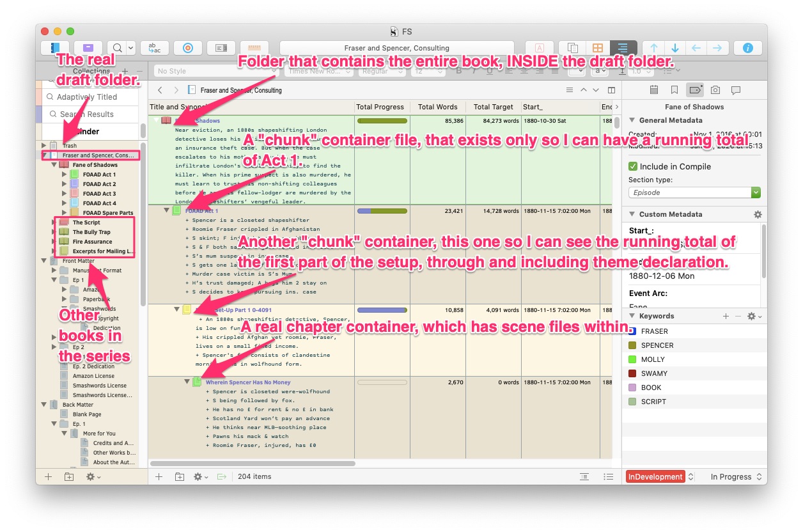Sort by Total Target column header

tap(493, 107)
